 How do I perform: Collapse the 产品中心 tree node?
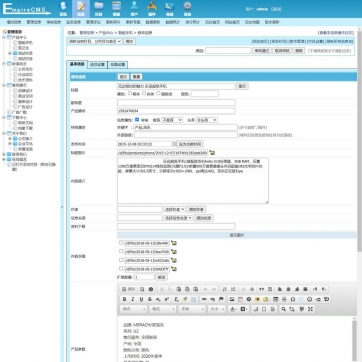(x=4, y=37)
